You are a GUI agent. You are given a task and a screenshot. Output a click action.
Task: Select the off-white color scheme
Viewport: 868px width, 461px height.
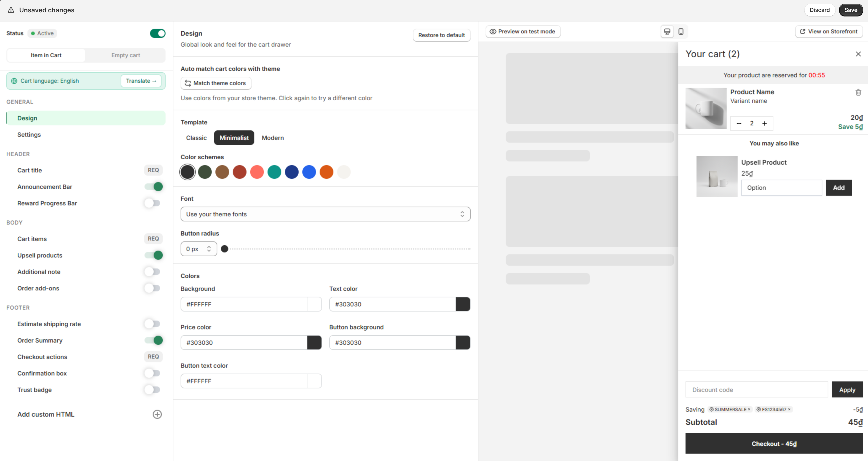coord(344,172)
